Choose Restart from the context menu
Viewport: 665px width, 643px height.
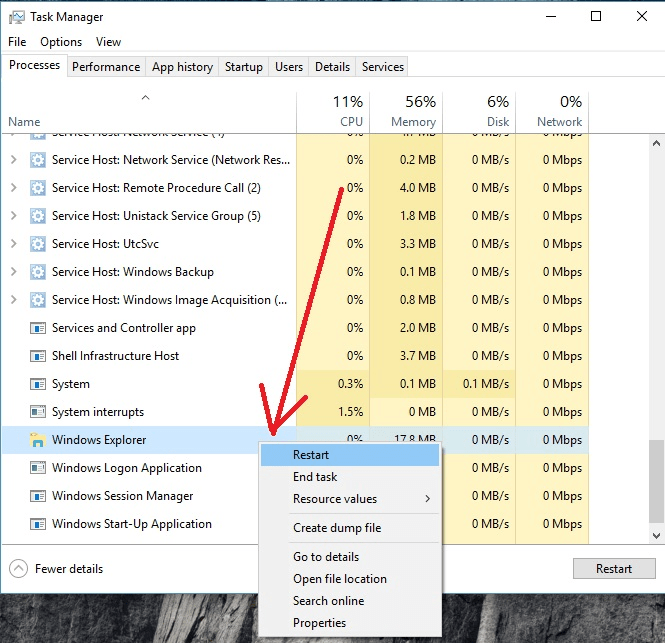[350, 455]
